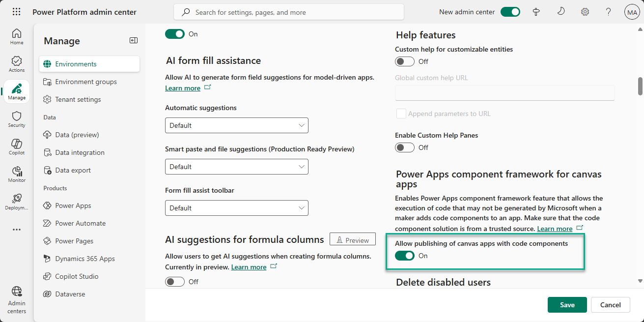Turn off the New admin center toggle
The width and height of the screenshot is (644, 322).
click(510, 12)
